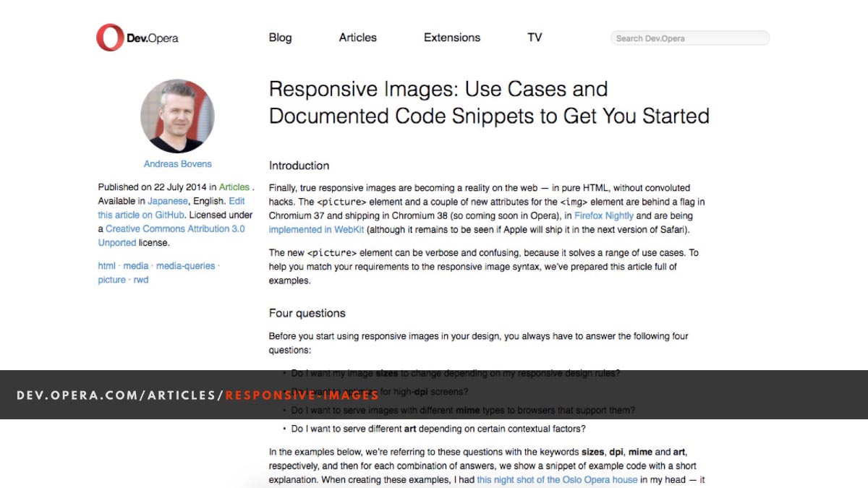Switch to the Japanese translation

coord(168,201)
